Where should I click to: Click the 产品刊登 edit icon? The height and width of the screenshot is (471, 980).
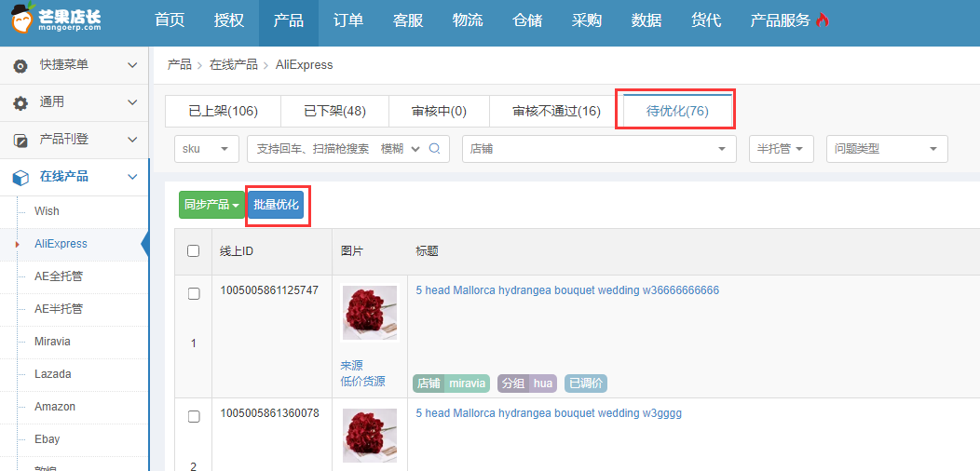tap(20, 141)
